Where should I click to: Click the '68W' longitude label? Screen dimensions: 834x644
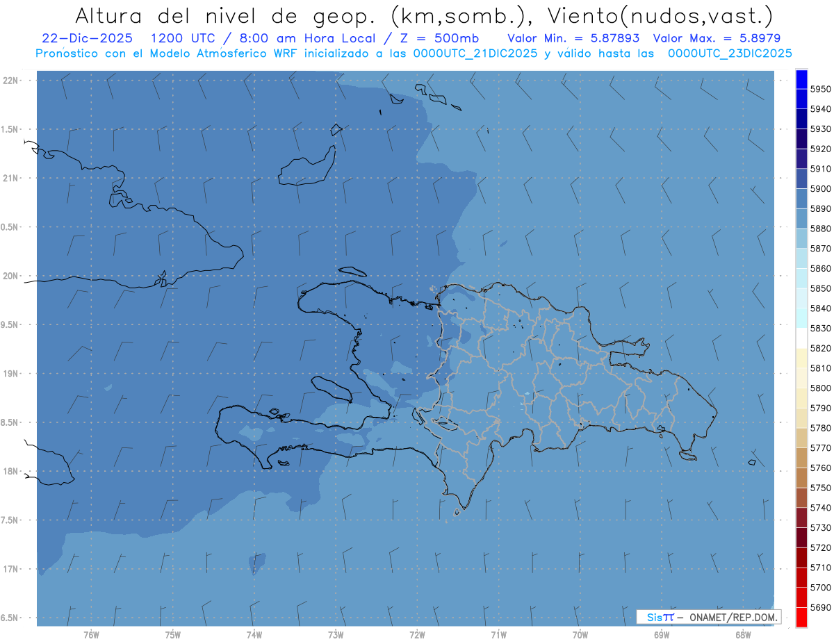tap(743, 635)
